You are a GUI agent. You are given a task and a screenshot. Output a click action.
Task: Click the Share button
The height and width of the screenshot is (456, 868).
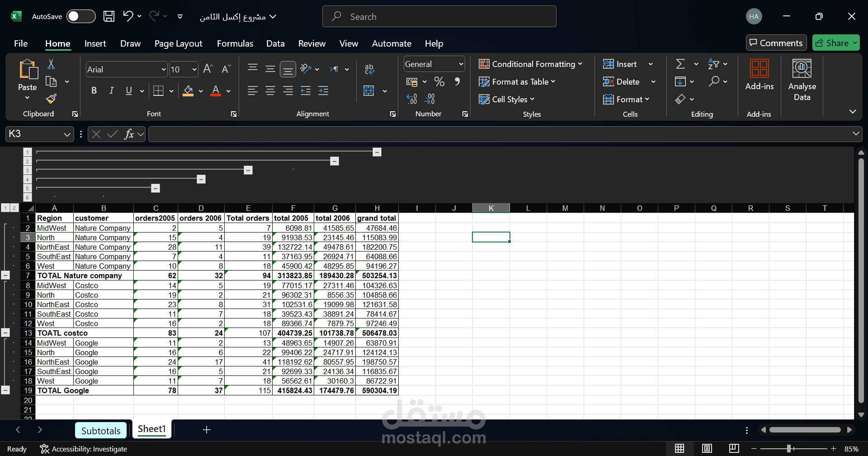836,43
